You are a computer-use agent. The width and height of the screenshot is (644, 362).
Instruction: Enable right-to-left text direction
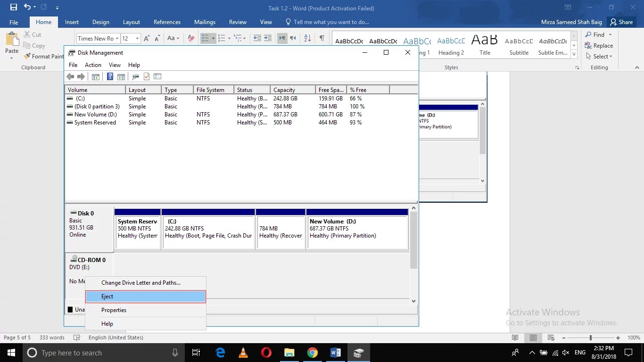click(x=294, y=38)
